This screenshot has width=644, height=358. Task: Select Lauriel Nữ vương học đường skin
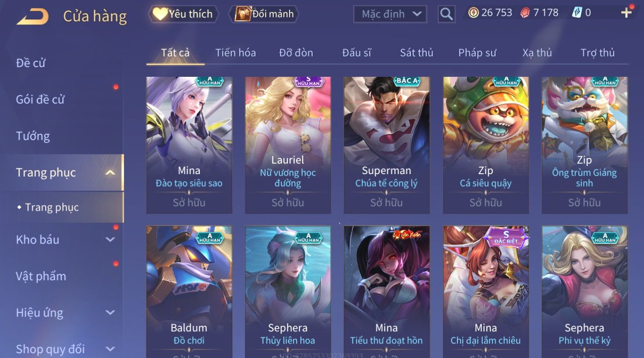tap(288, 145)
